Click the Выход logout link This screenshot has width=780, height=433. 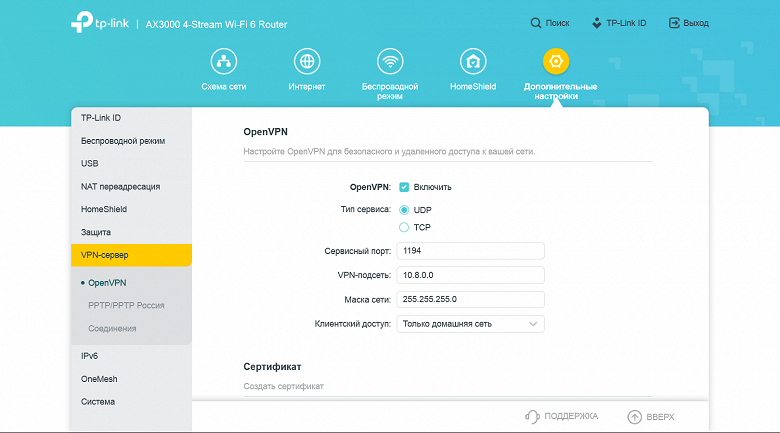(696, 23)
